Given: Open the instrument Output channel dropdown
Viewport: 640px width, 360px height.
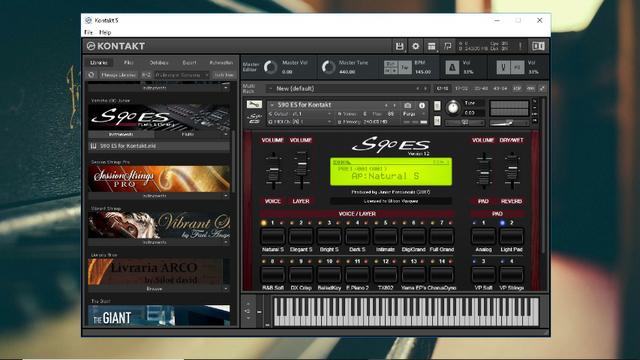Looking at the screenshot, I should click(x=300, y=114).
